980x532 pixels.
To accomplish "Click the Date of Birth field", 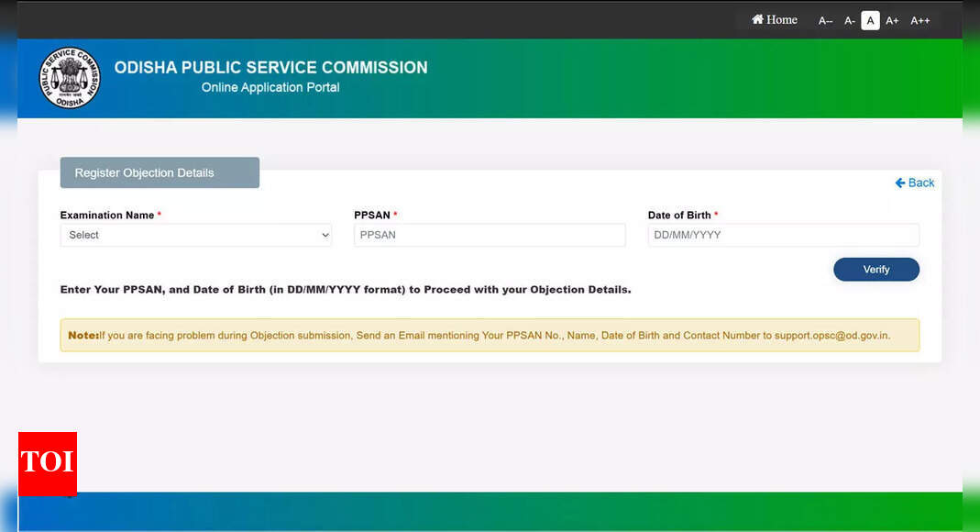I will click(783, 235).
